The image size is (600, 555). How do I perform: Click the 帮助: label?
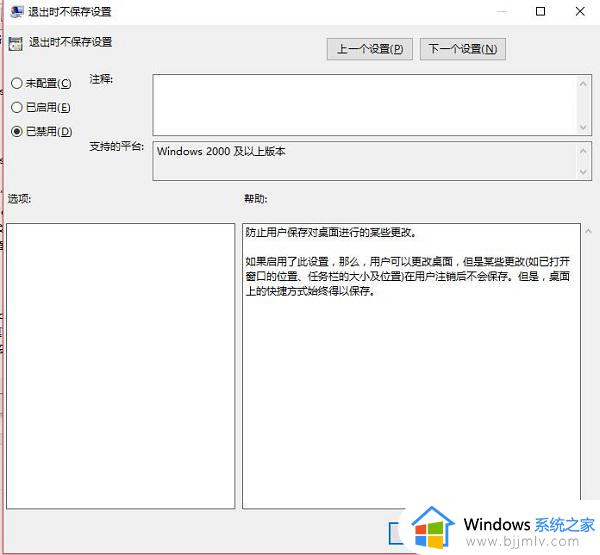(x=256, y=199)
